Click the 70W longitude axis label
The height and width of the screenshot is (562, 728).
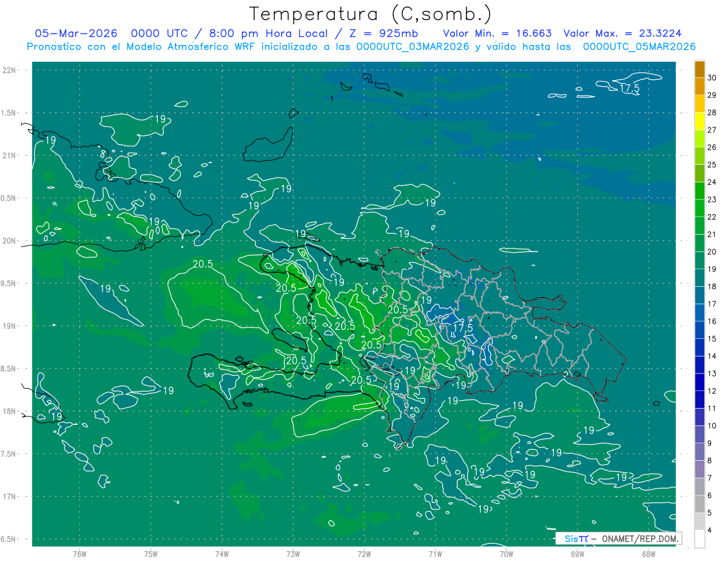tap(507, 554)
